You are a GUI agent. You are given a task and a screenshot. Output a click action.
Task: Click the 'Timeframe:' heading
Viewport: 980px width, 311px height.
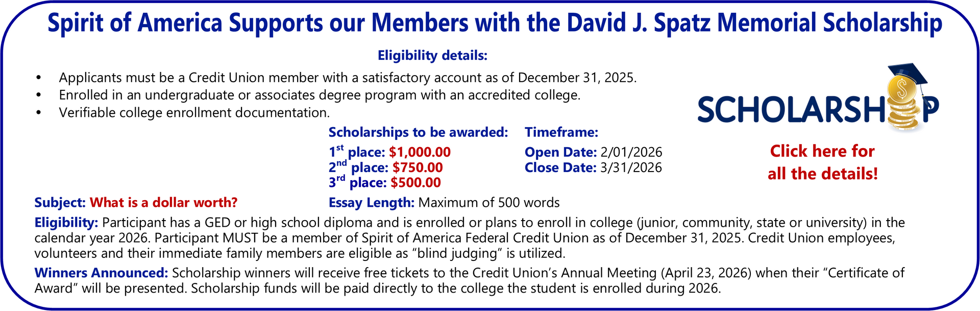coord(561,132)
